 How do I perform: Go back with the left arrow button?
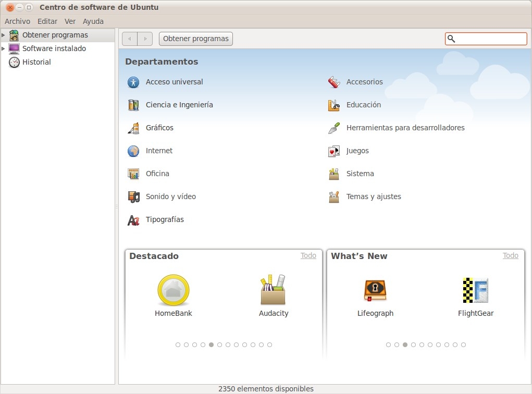pyautogui.click(x=130, y=39)
